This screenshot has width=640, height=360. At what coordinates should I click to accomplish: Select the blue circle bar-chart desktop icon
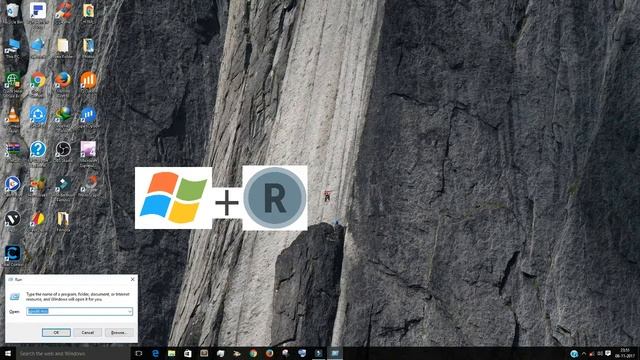click(x=88, y=115)
